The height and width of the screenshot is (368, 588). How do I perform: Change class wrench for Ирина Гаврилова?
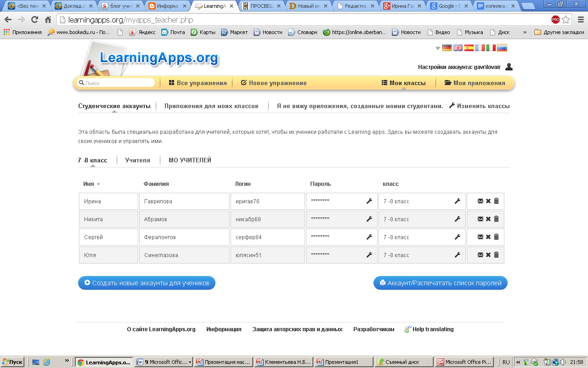(x=457, y=201)
